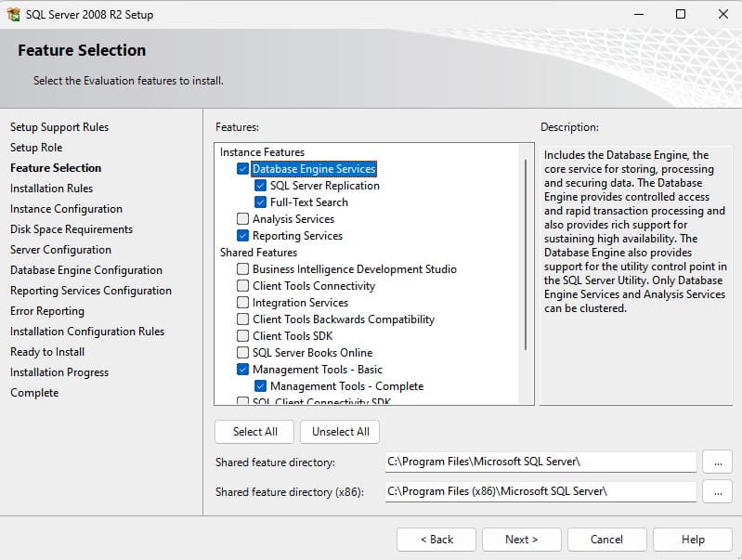The height and width of the screenshot is (560, 742).
Task: Uncheck Management Tools - Complete
Action: click(x=261, y=386)
